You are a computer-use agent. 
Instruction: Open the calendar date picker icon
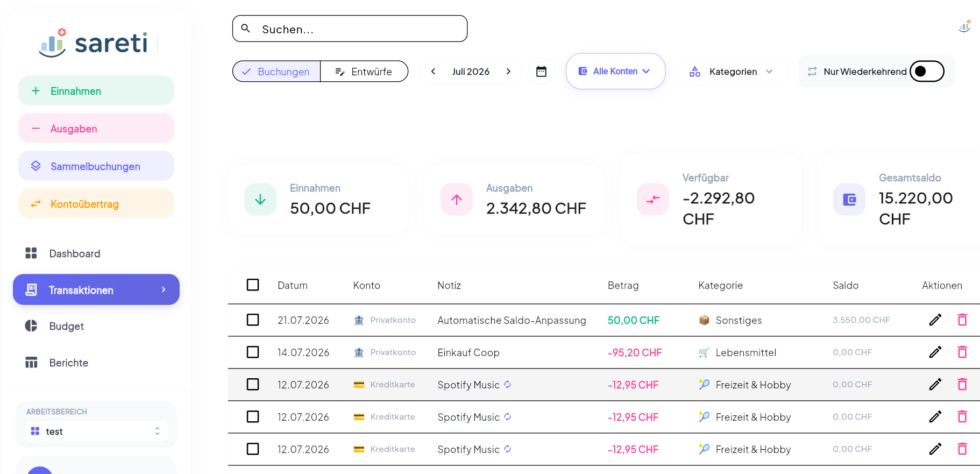pos(541,72)
